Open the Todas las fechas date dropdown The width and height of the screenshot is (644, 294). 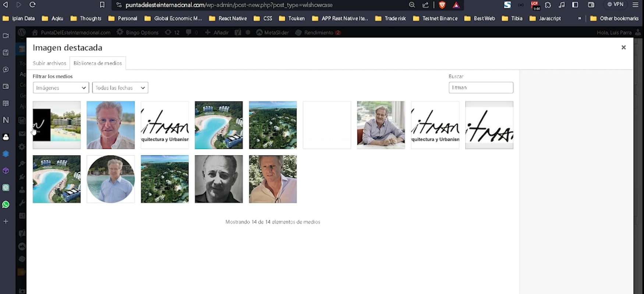pyautogui.click(x=120, y=87)
